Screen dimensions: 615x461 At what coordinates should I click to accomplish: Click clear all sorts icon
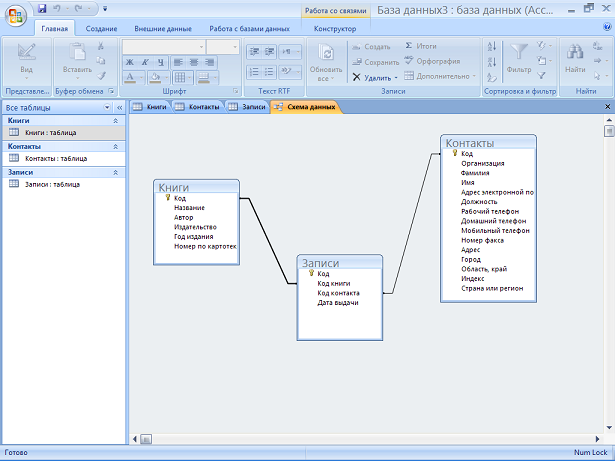point(492,77)
